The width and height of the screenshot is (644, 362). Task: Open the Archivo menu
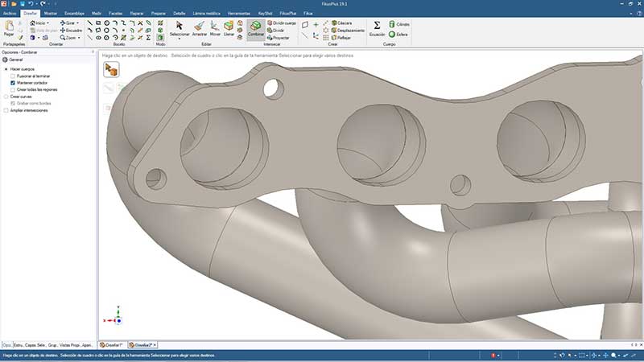click(x=9, y=14)
